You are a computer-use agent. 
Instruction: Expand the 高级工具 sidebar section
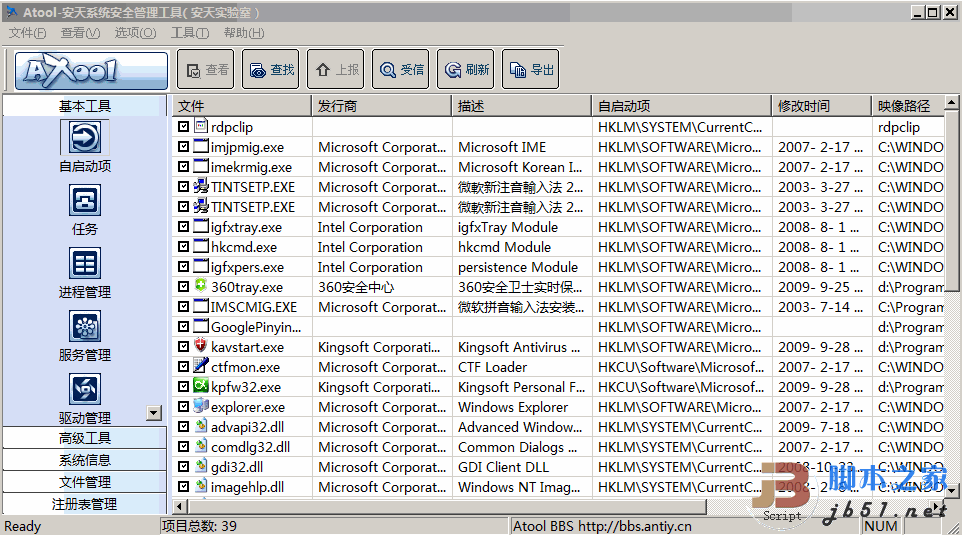[85, 438]
